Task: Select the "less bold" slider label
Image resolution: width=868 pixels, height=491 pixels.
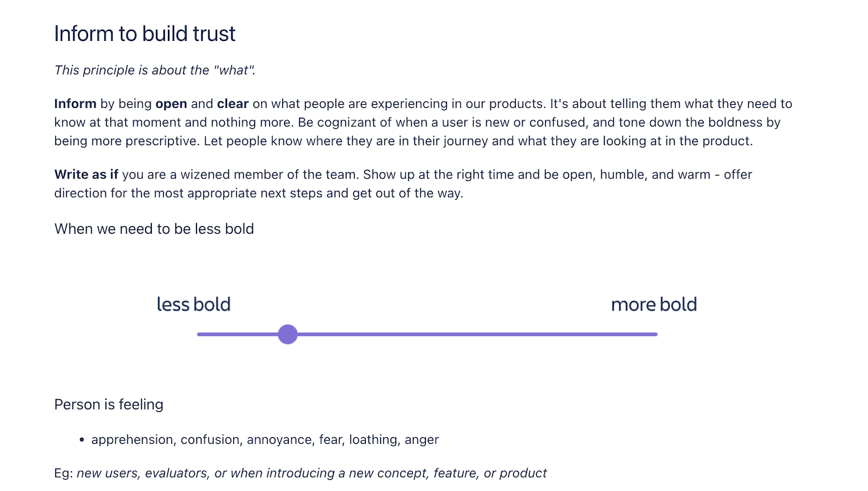Action: pyautogui.click(x=193, y=304)
